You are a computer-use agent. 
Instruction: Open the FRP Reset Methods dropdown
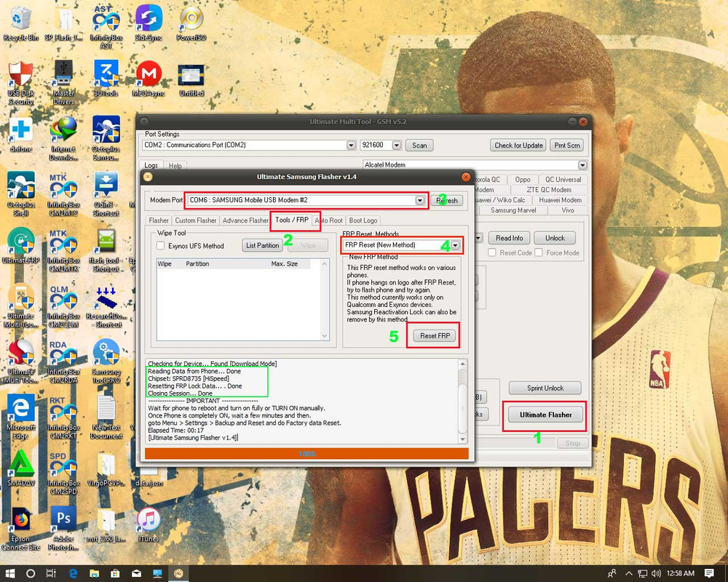[456, 245]
